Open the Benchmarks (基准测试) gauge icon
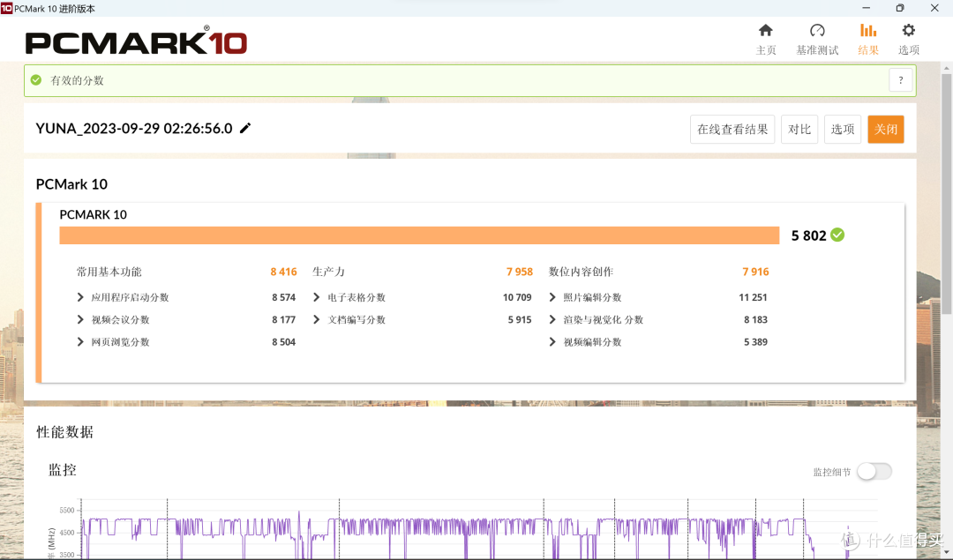The height and width of the screenshot is (560, 953). point(817,30)
